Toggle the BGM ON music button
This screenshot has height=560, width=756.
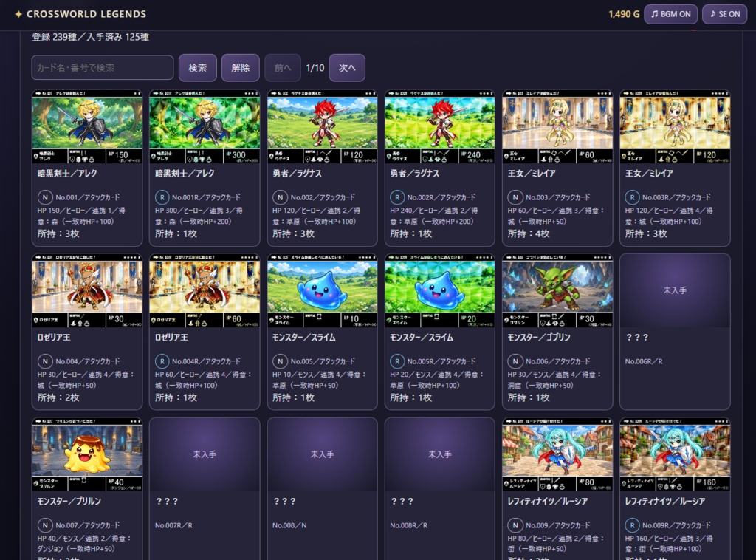(x=670, y=14)
